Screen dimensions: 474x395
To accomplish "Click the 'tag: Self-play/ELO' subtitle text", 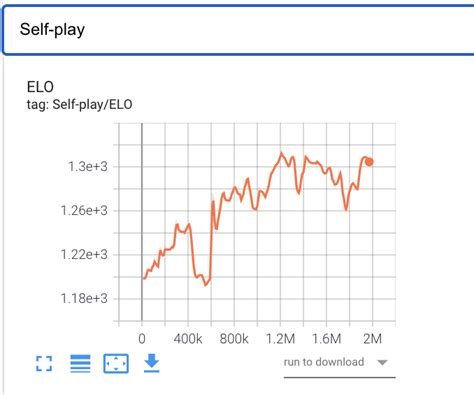I will (79, 104).
